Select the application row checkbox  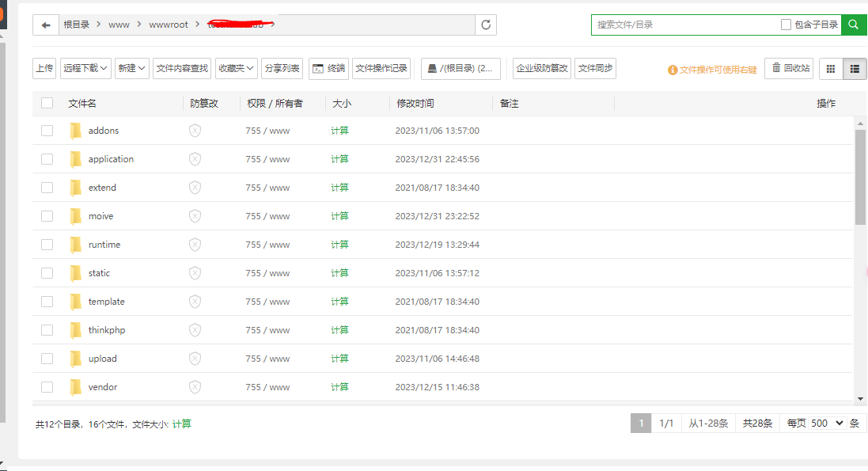[47, 158]
